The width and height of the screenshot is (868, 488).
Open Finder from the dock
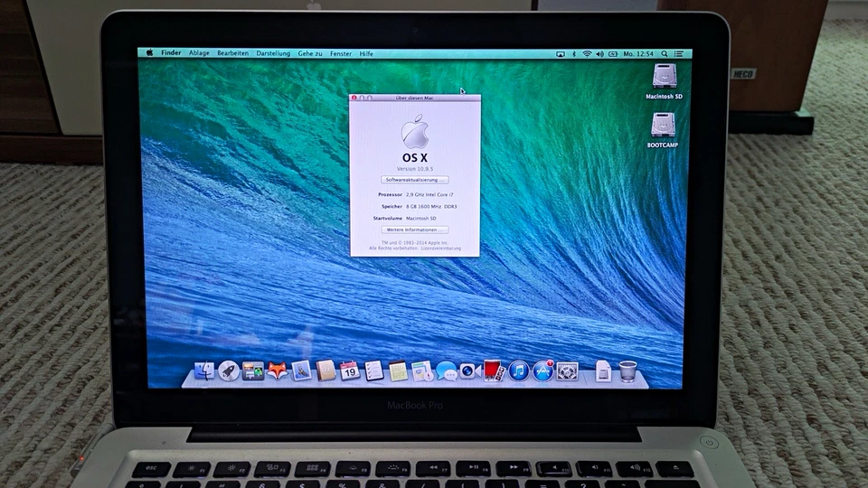click(204, 371)
